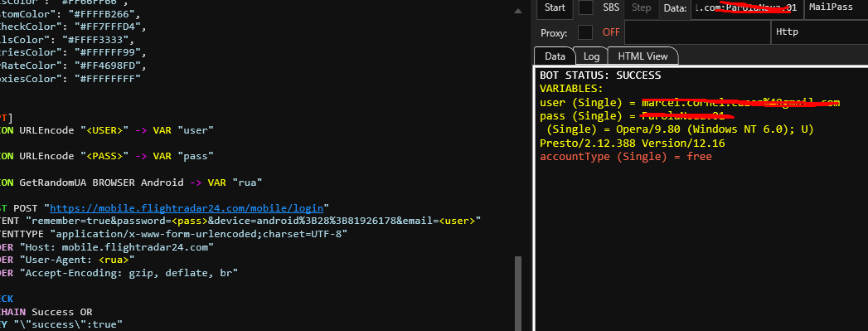Click the proxy address input field

pyautogui.click(x=697, y=32)
